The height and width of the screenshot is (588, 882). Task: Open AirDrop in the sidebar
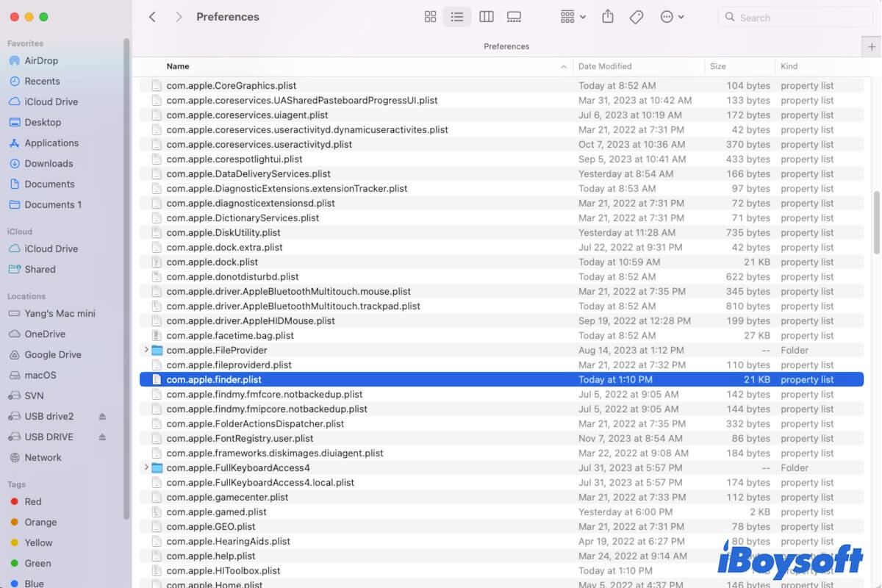[x=41, y=61]
